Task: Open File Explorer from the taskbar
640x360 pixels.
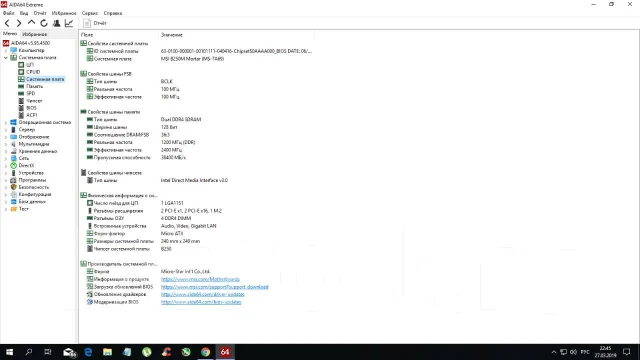Action: coord(107,352)
